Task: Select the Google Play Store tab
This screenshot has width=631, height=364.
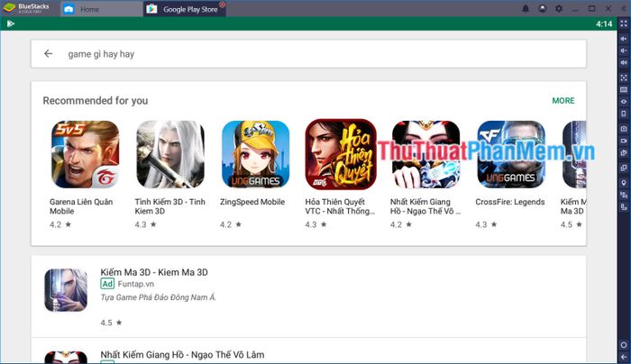Action: [184, 9]
